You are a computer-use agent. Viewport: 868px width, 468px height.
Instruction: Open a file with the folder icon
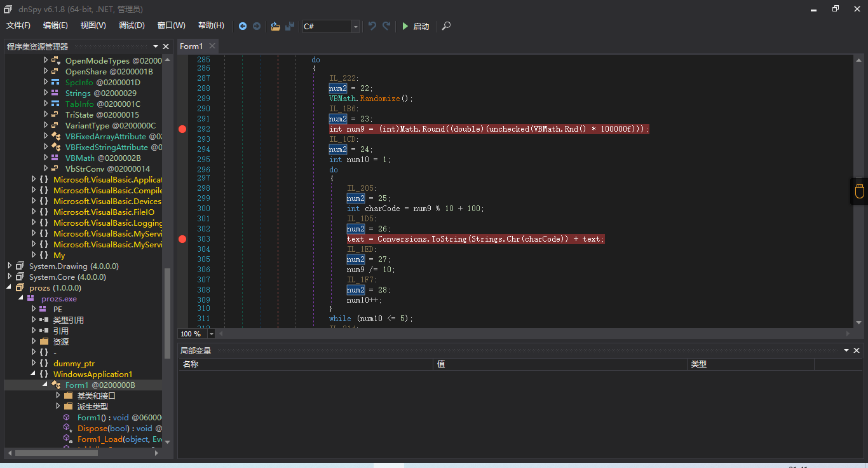tap(275, 26)
